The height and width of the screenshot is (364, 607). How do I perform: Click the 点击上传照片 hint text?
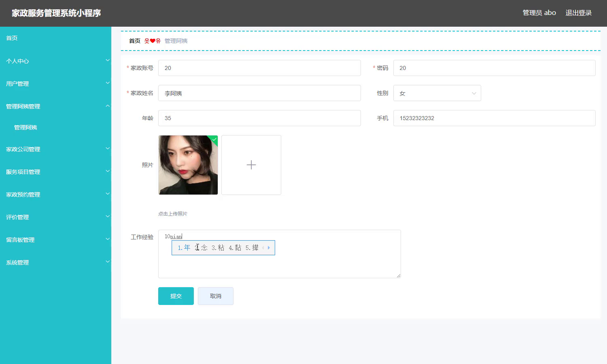tap(173, 214)
